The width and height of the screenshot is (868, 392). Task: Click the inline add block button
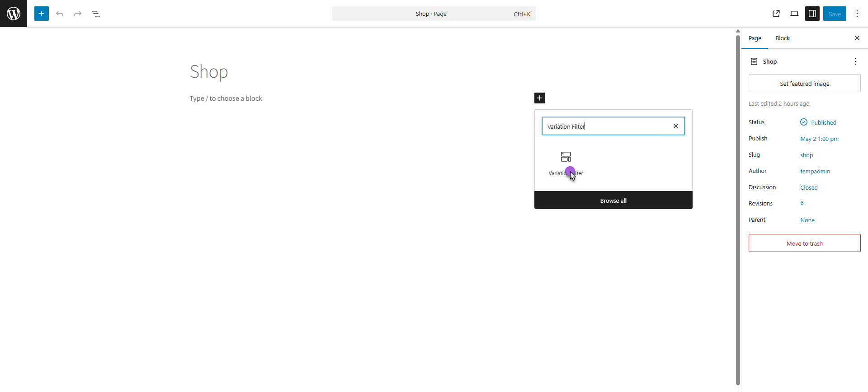[540, 98]
